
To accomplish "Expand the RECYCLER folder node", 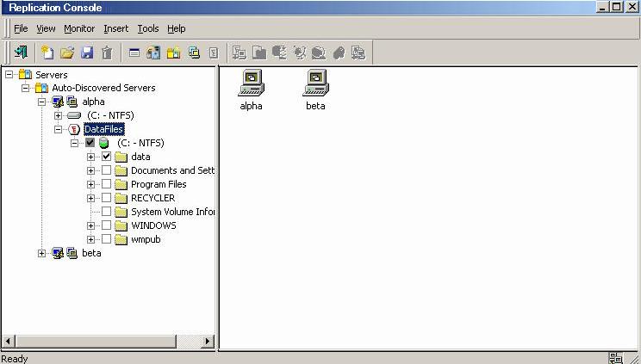I will [x=90, y=198].
